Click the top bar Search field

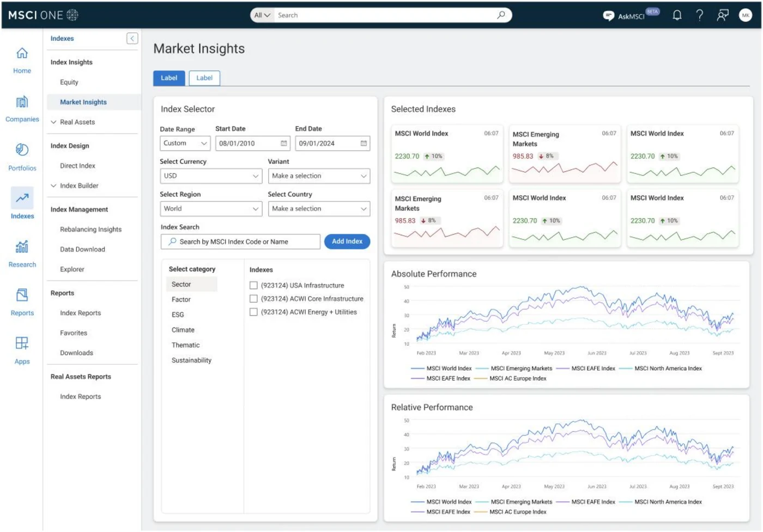384,15
